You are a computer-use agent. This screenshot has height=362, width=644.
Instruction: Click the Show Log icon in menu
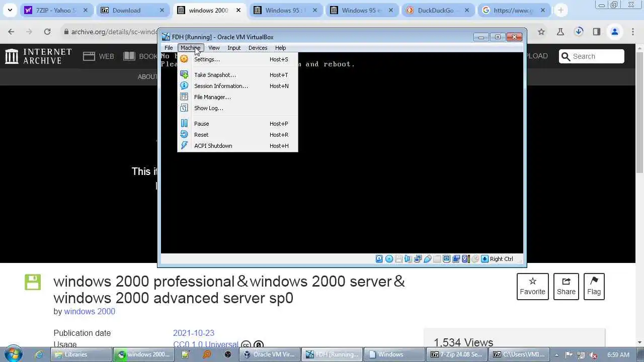click(x=184, y=108)
